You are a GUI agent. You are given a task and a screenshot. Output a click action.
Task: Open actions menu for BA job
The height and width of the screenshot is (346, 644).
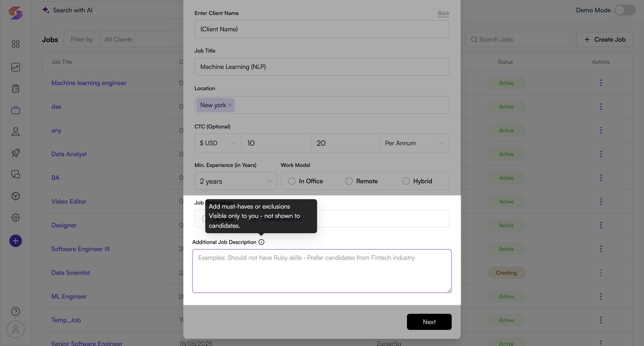[601, 178]
